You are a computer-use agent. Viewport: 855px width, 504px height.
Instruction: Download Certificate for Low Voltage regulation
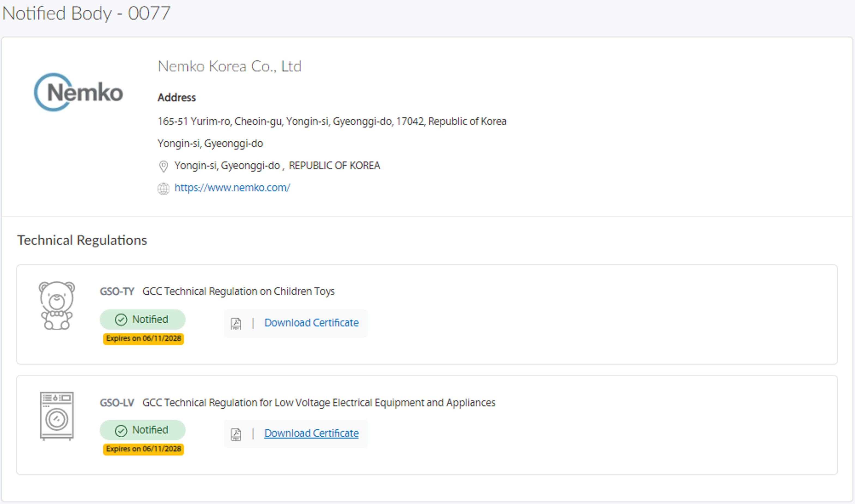[311, 433]
